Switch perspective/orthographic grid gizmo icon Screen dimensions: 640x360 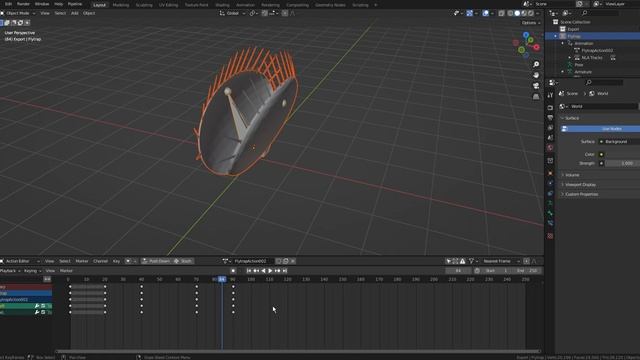(536, 97)
